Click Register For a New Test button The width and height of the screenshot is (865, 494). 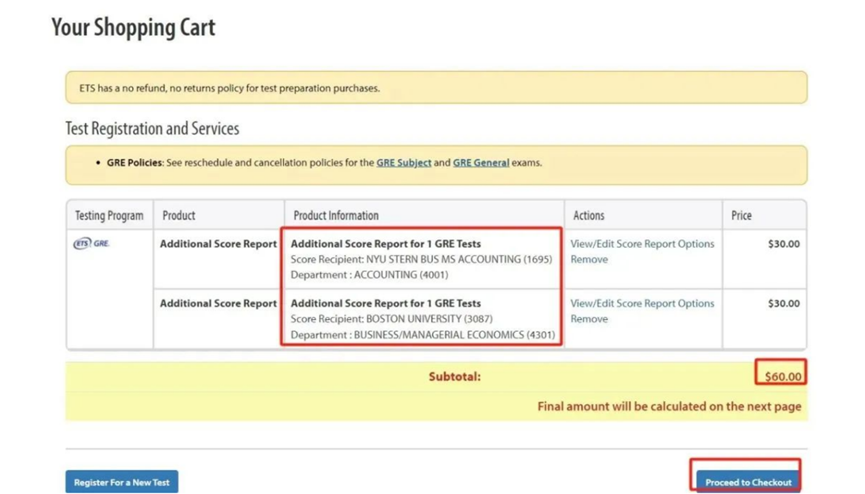(x=122, y=482)
